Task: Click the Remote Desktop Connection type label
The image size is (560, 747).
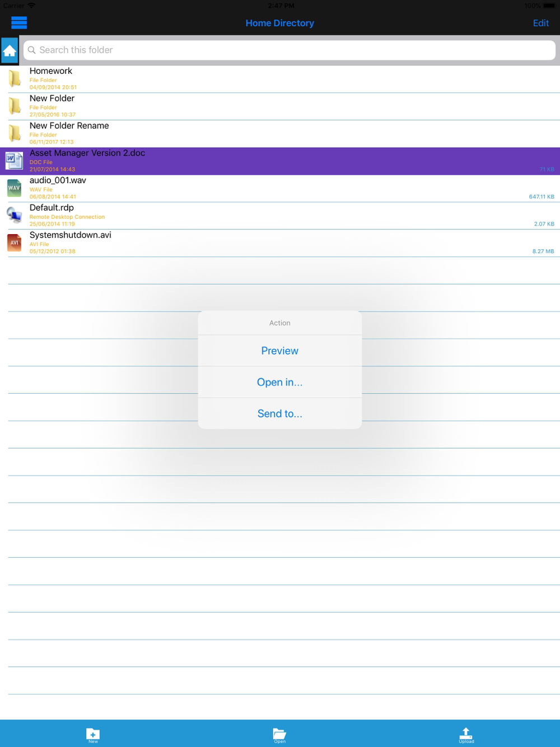Action: (67, 217)
